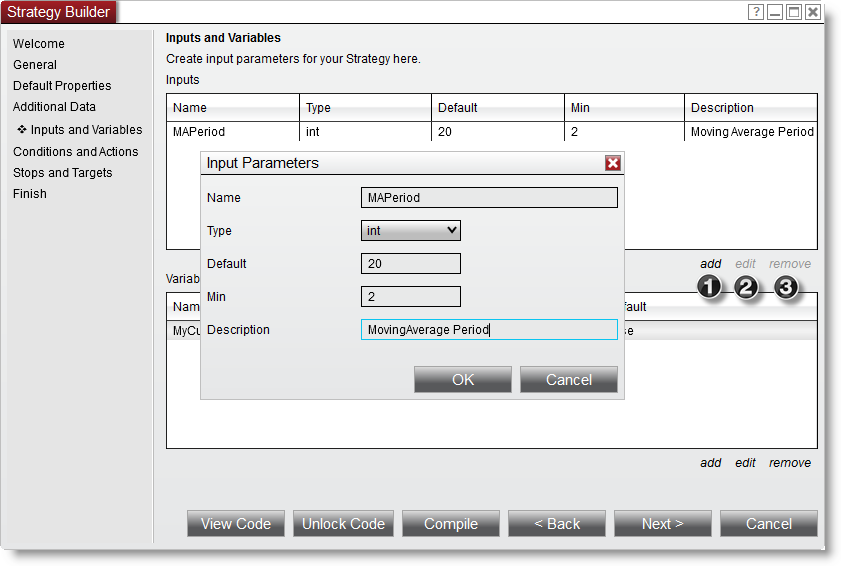Close the Input Parameters dialog
Viewport: 841px width, 566px height.
click(613, 163)
